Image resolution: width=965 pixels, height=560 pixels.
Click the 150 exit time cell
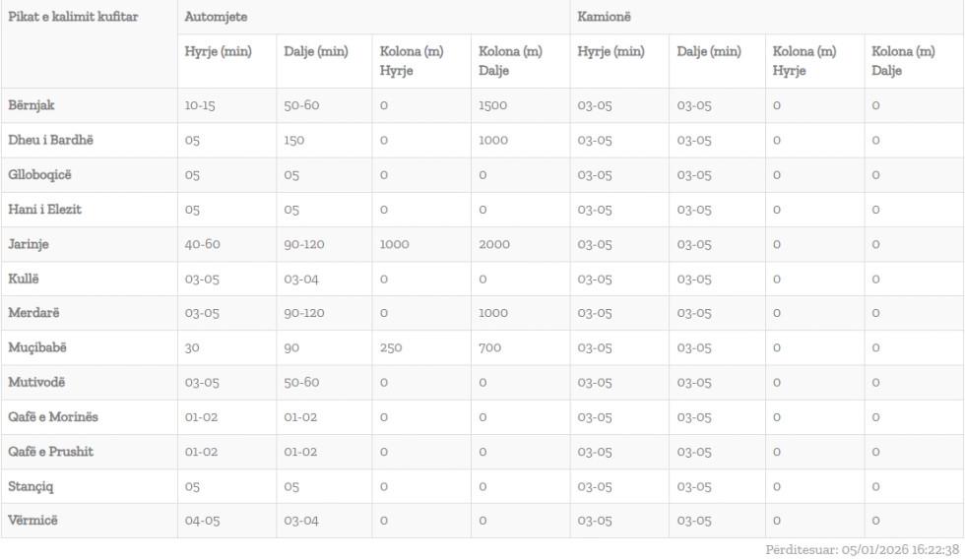coord(294,140)
